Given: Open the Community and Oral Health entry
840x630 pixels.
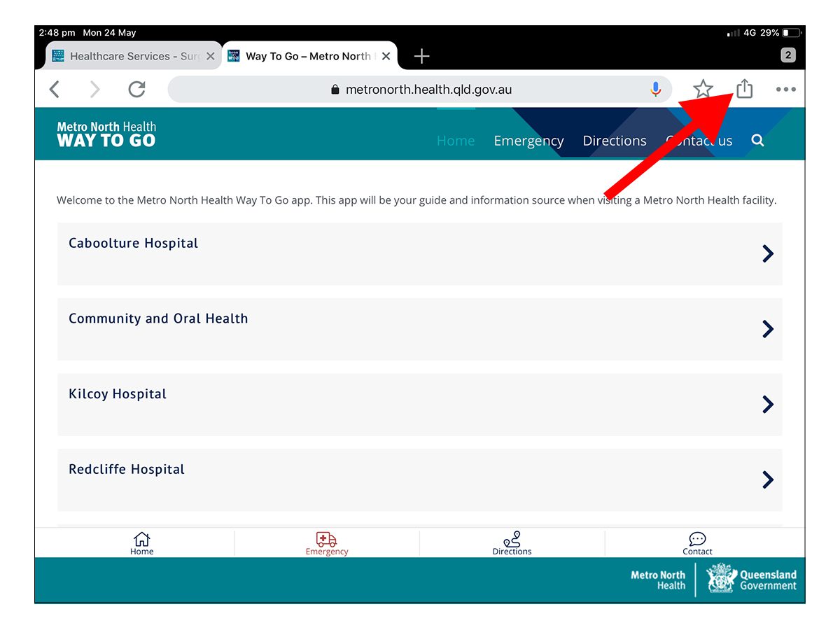Looking at the screenshot, I should (x=420, y=329).
